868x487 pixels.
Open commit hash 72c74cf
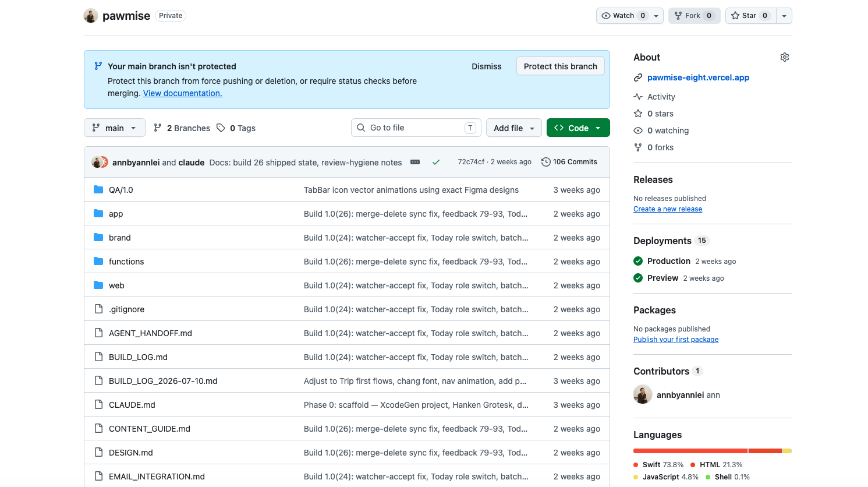click(471, 162)
